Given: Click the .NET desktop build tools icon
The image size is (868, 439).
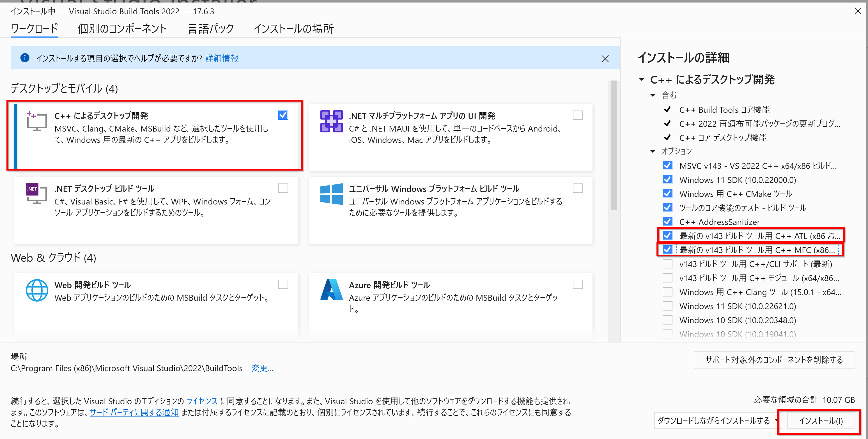Looking at the screenshot, I should (x=36, y=194).
